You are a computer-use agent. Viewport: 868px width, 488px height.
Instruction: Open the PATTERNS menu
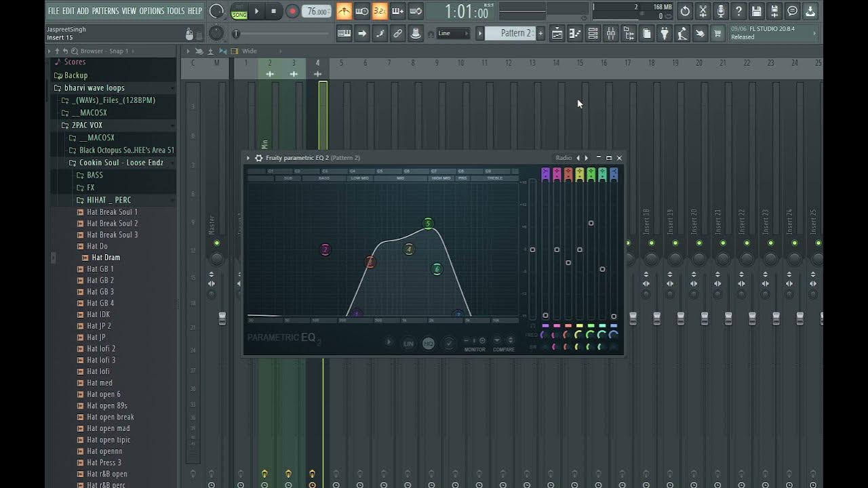(x=105, y=11)
